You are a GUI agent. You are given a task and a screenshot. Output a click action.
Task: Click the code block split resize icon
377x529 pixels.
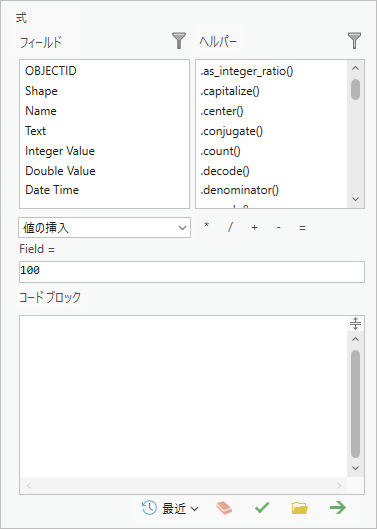tap(355, 324)
